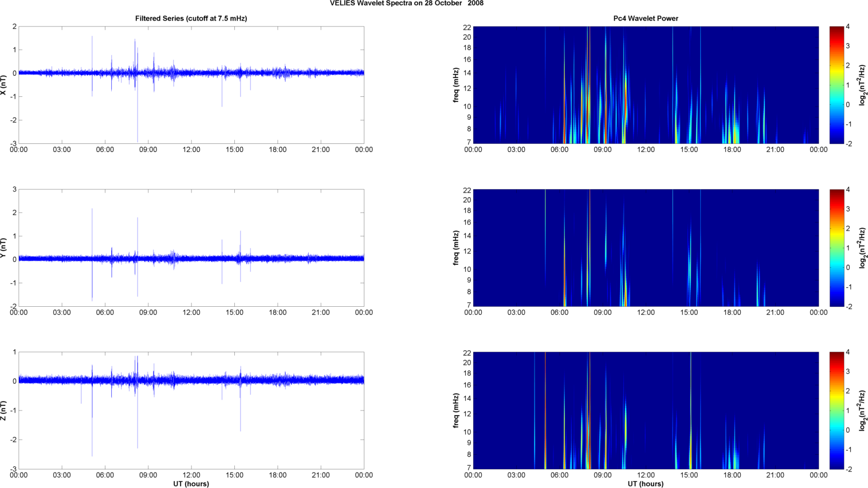Click the Pc4 Wavelet Power heading
Screen dimensions: 868x488
pyautogui.click(x=646, y=18)
